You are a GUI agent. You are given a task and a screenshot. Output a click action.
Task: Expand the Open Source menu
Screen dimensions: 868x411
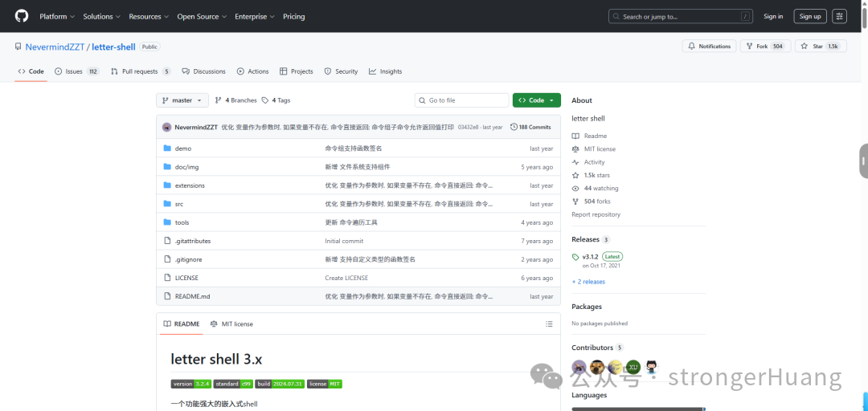click(x=202, y=17)
